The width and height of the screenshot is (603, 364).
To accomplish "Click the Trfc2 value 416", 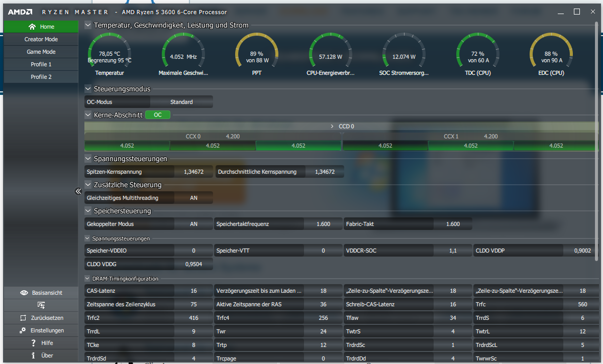I will (193, 318).
